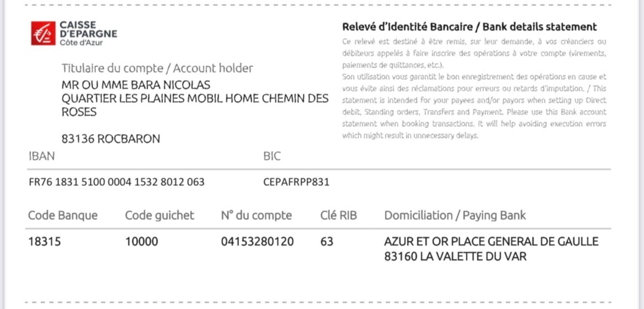
Task: Click the BIC column label
Action: (x=272, y=156)
